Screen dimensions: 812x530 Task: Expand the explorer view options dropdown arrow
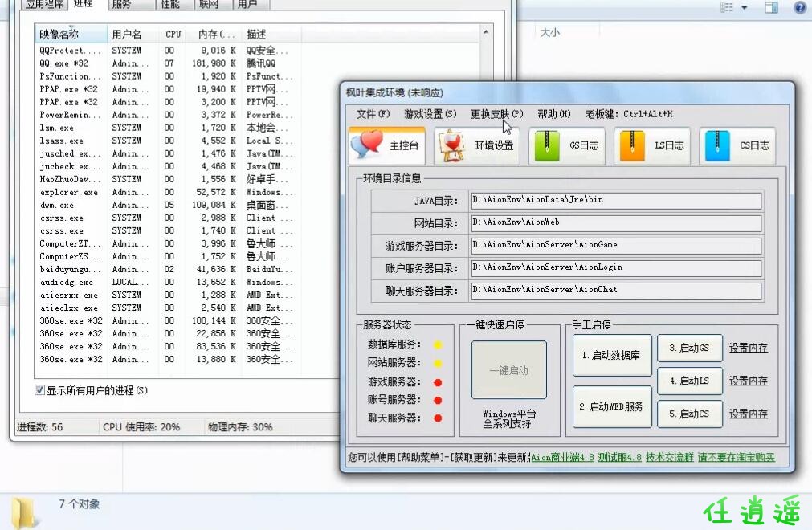click(745, 7)
